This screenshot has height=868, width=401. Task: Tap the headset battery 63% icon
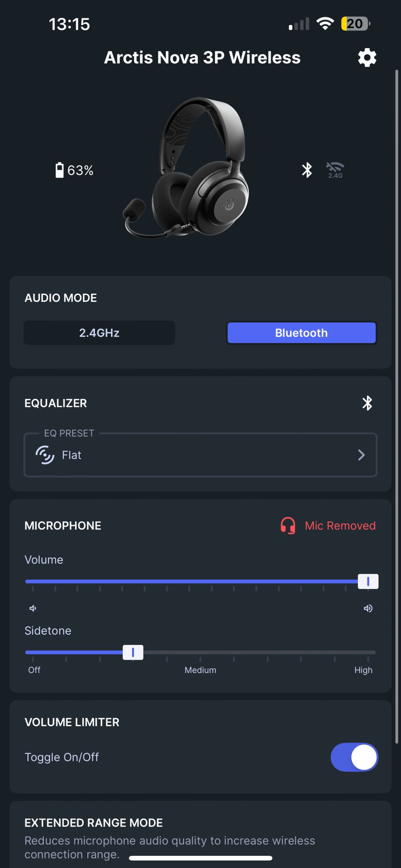tap(60, 170)
